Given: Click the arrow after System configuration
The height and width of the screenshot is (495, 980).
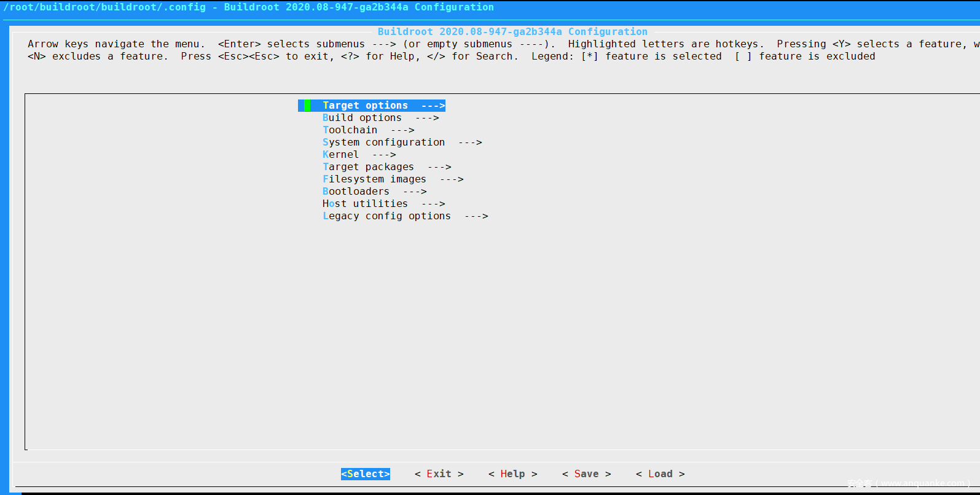Looking at the screenshot, I should (470, 142).
